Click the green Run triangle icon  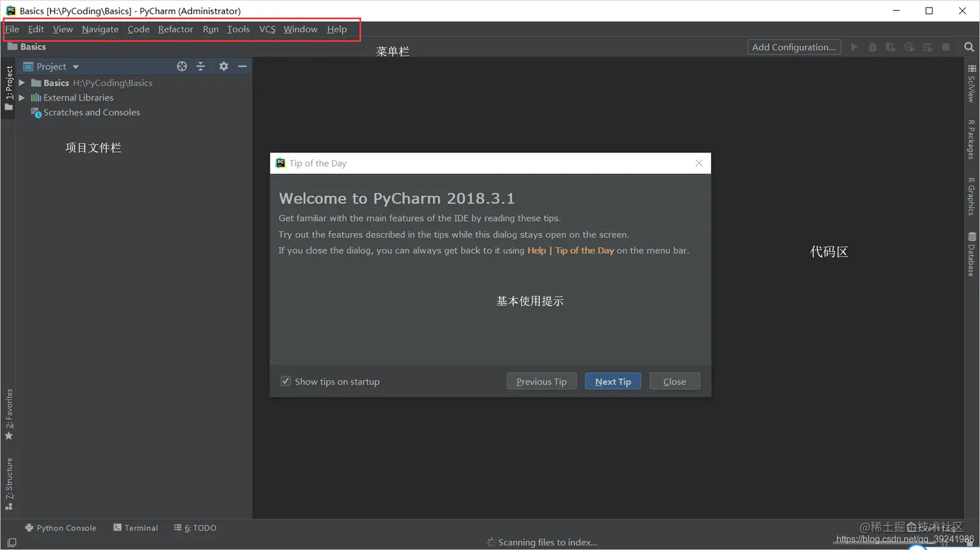click(x=854, y=47)
